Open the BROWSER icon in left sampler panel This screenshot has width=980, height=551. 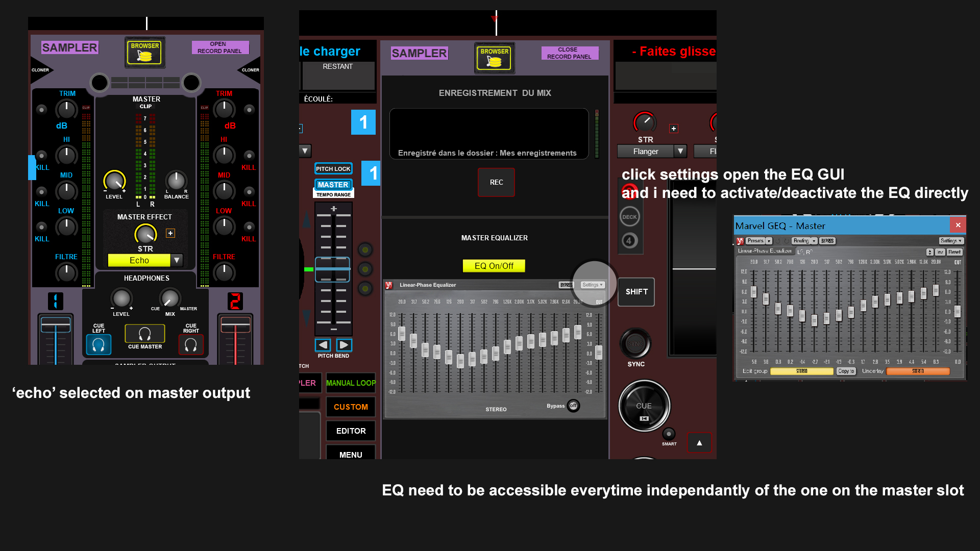[x=145, y=52]
